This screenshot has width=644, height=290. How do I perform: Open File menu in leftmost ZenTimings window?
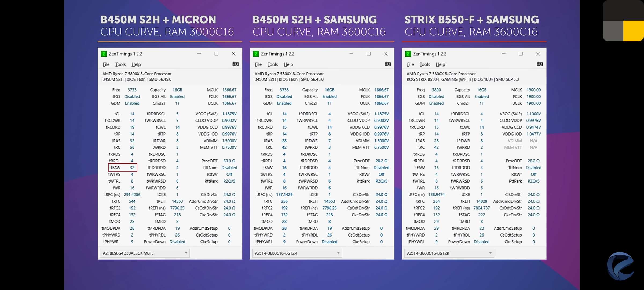tap(106, 64)
